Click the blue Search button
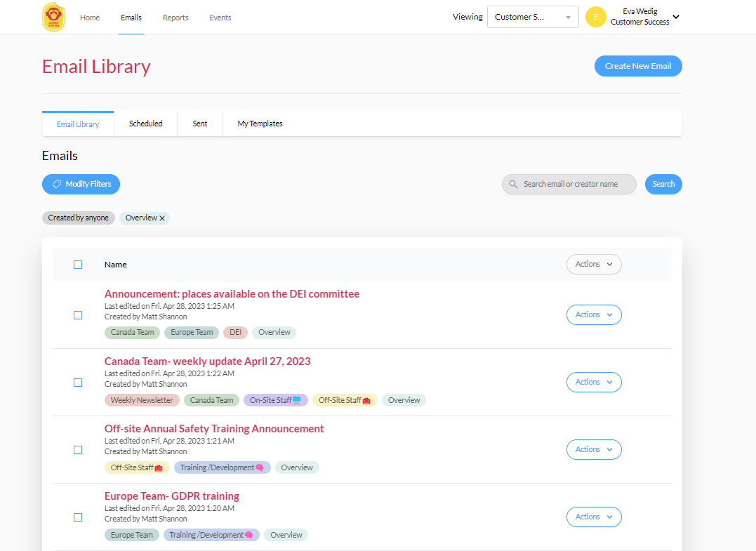Screen dimensions: 756x551 (663, 184)
